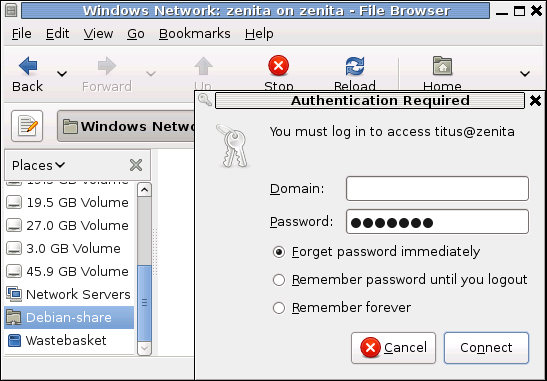
Task: Cancel the authentication dialog
Action: coord(394,348)
